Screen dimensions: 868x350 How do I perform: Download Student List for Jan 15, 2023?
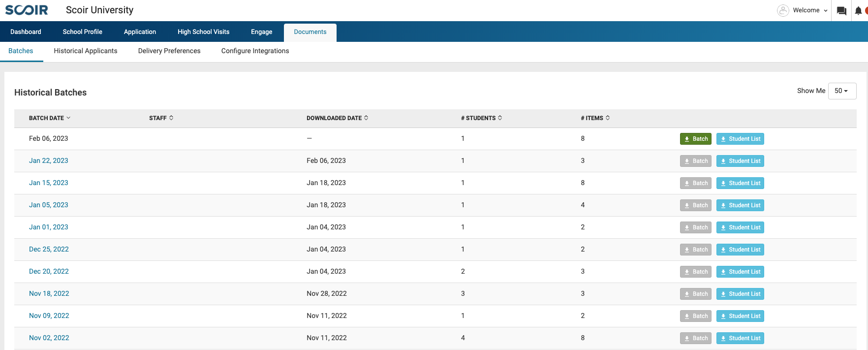pos(740,183)
